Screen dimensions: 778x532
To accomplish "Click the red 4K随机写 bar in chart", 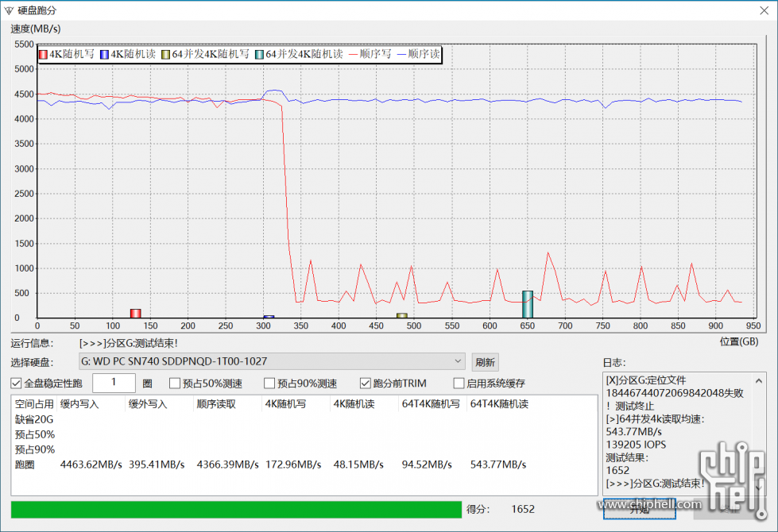I will [135, 314].
